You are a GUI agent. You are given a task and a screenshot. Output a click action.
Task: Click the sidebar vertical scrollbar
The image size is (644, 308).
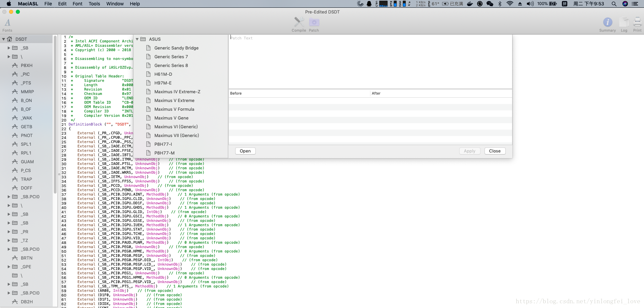pyautogui.click(x=55, y=115)
